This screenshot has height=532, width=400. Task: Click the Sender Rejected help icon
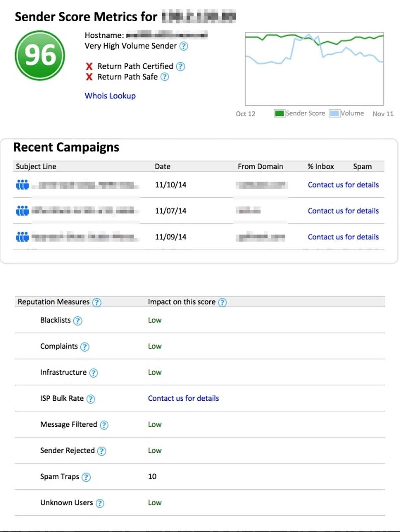click(102, 451)
